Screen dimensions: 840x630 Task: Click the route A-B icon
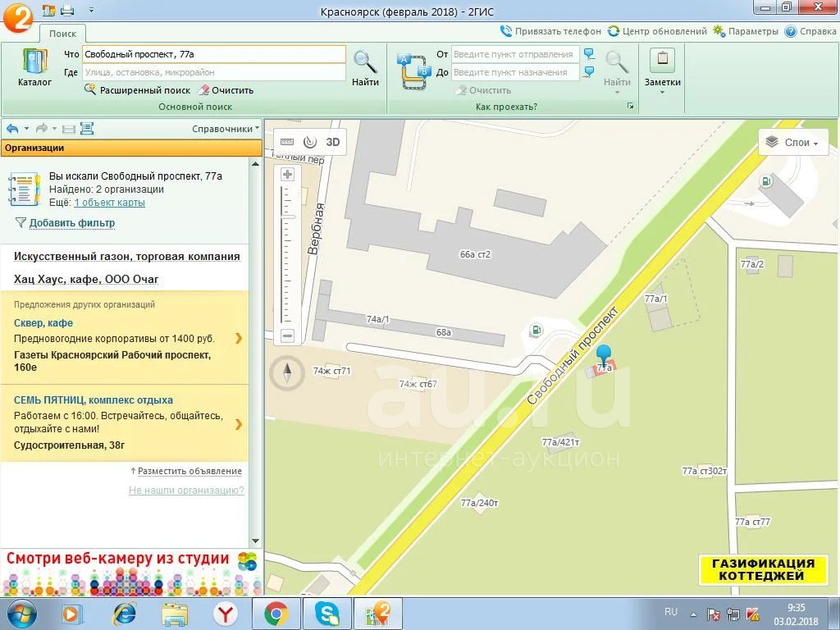tap(413, 71)
